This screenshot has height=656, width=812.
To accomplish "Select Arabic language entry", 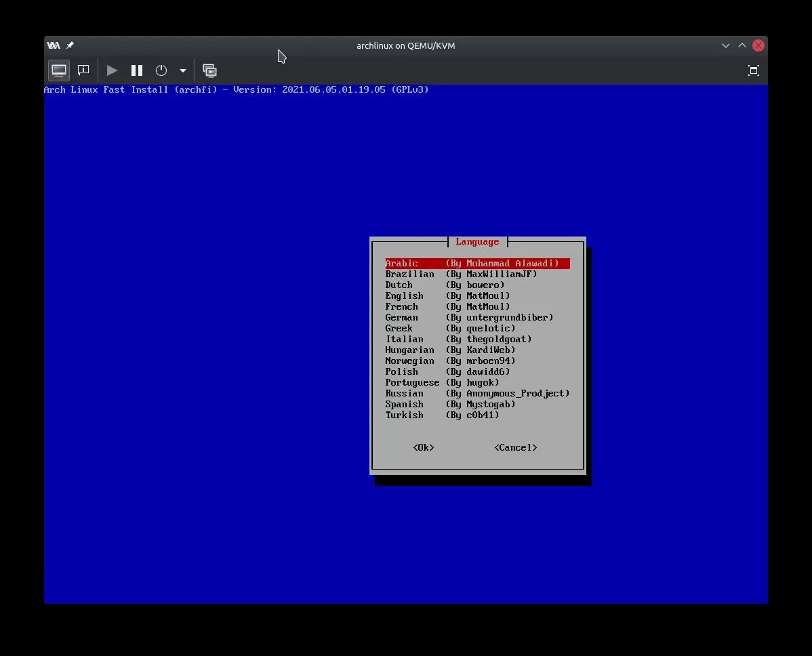I will tap(477, 264).
